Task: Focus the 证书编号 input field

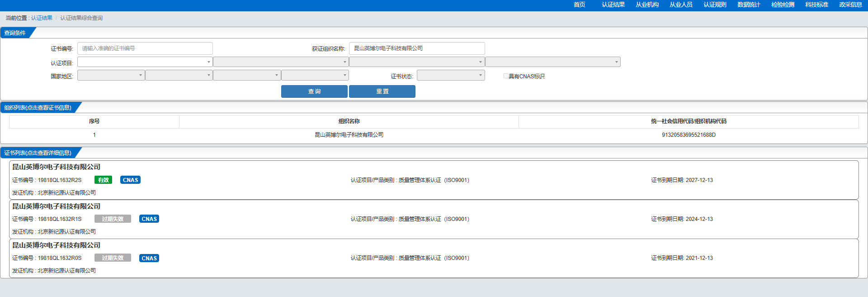Action: click(x=145, y=48)
